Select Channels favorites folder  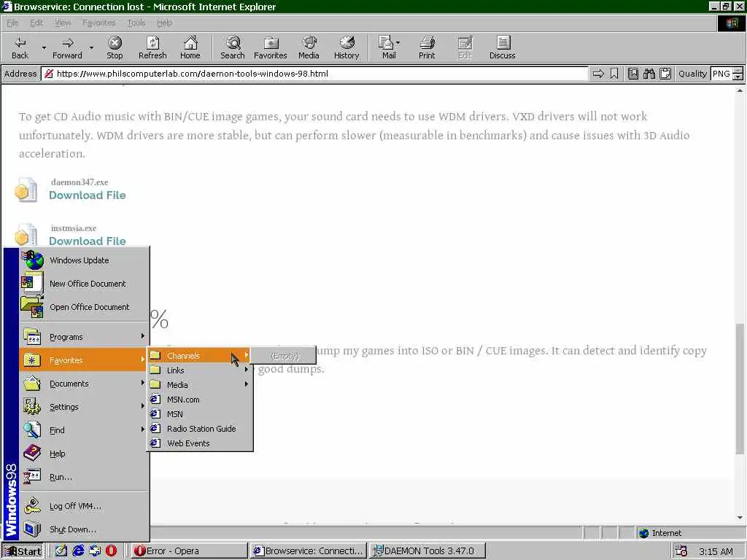coord(200,356)
